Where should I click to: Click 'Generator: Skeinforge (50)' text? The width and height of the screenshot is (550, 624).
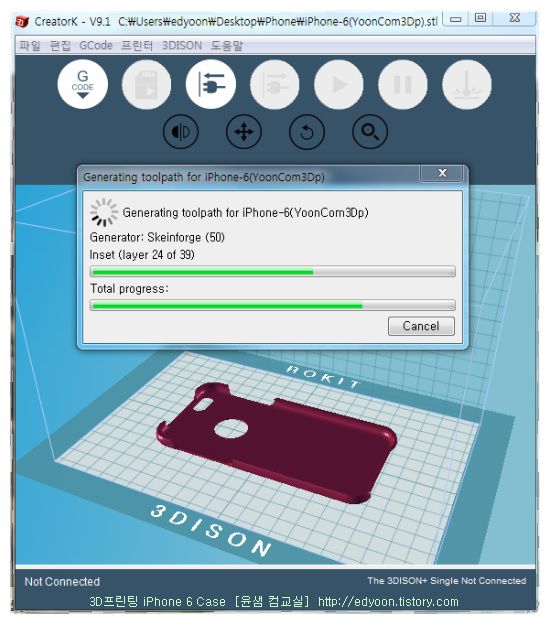click(x=157, y=238)
